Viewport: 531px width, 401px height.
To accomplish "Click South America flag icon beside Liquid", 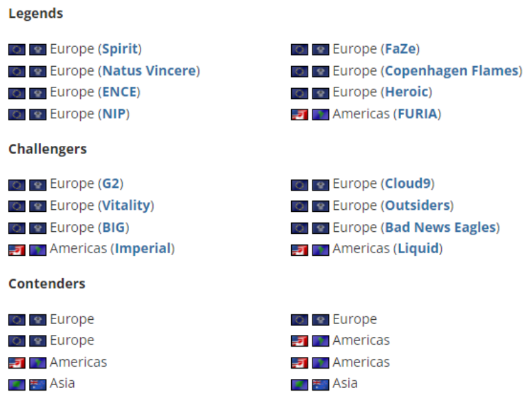I will point(320,250).
